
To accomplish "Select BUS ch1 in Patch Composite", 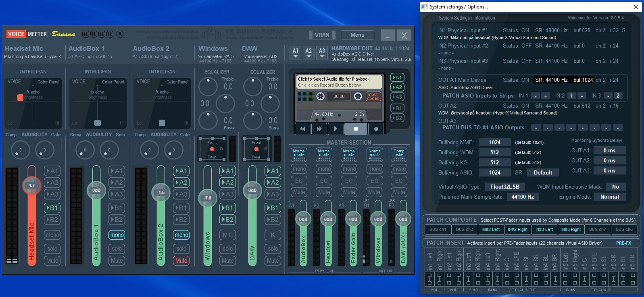I will 438,229.
